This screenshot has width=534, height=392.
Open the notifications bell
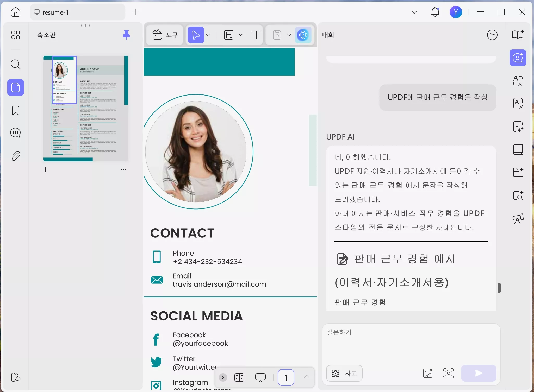tap(435, 12)
